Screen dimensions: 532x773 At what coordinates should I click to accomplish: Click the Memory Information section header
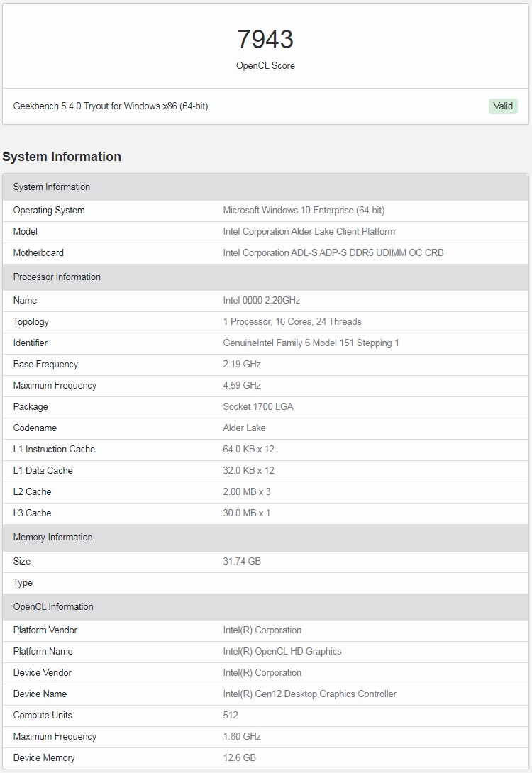[53, 538]
